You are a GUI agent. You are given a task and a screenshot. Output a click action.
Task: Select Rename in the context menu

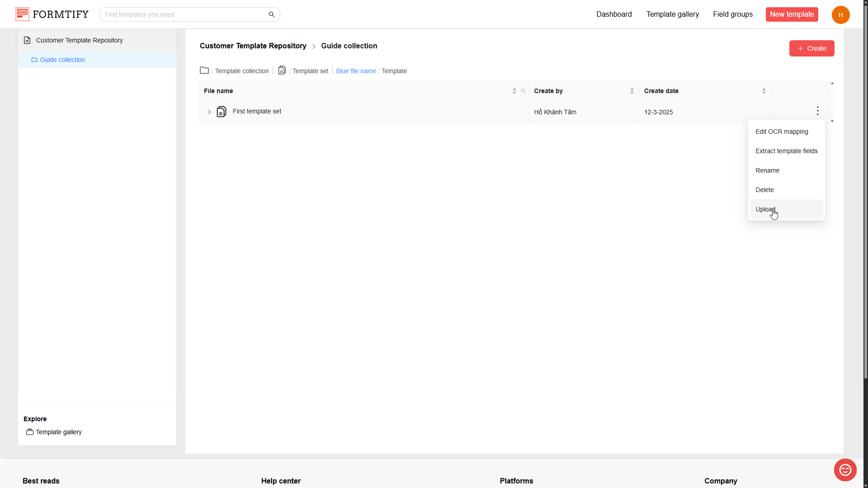tap(767, 170)
